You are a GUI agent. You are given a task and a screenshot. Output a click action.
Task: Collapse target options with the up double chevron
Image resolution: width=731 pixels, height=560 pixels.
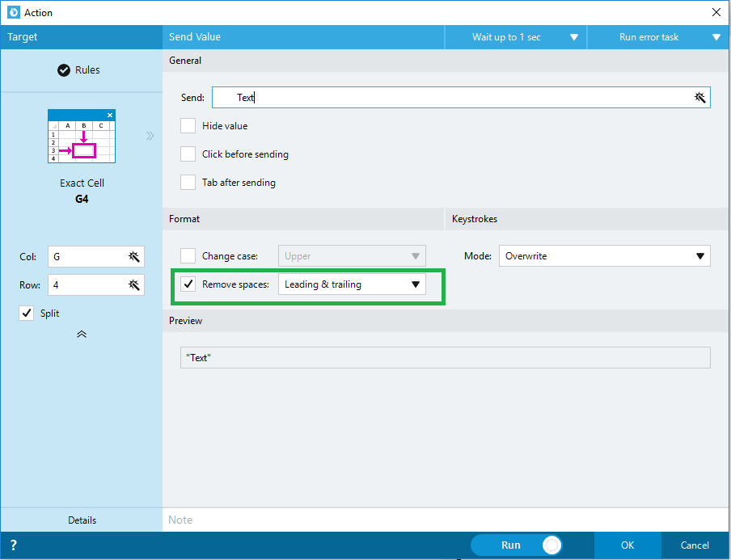tap(82, 334)
